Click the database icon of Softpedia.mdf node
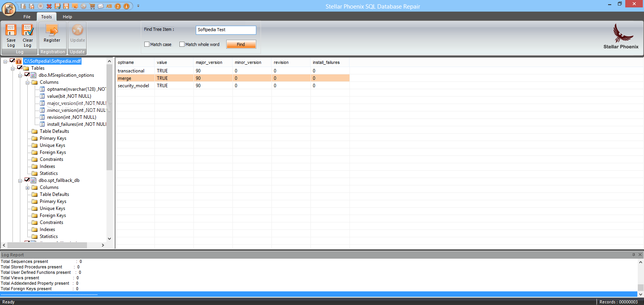 [19, 61]
